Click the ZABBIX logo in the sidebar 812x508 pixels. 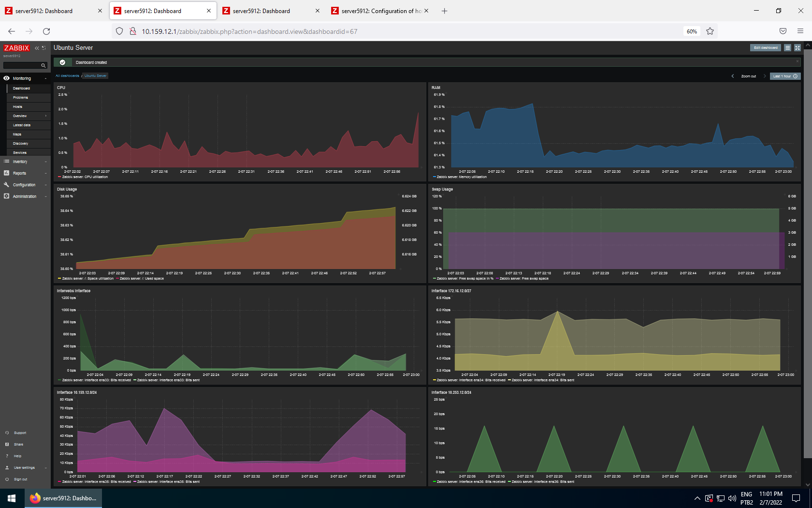16,48
